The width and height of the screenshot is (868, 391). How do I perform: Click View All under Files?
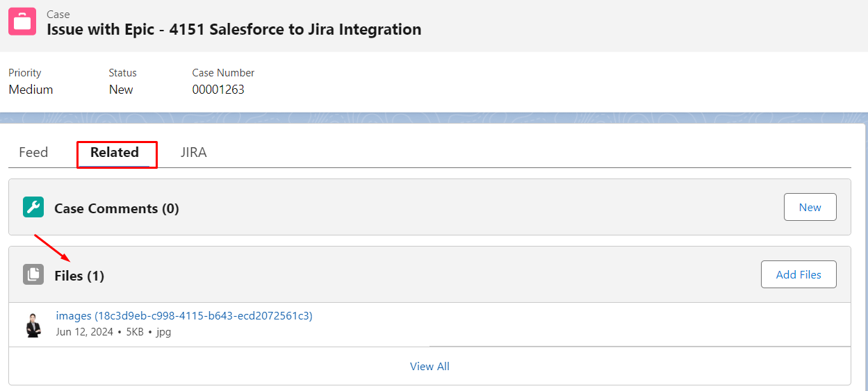(429, 366)
